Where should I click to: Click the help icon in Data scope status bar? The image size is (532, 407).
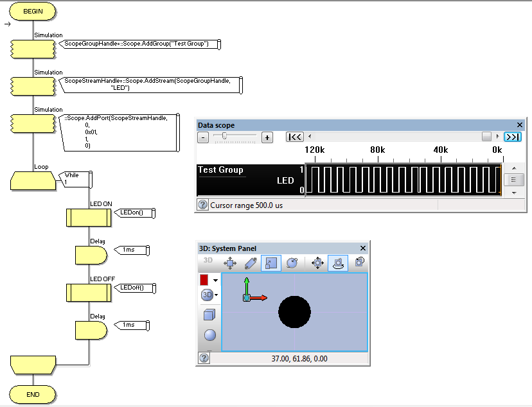coord(202,205)
